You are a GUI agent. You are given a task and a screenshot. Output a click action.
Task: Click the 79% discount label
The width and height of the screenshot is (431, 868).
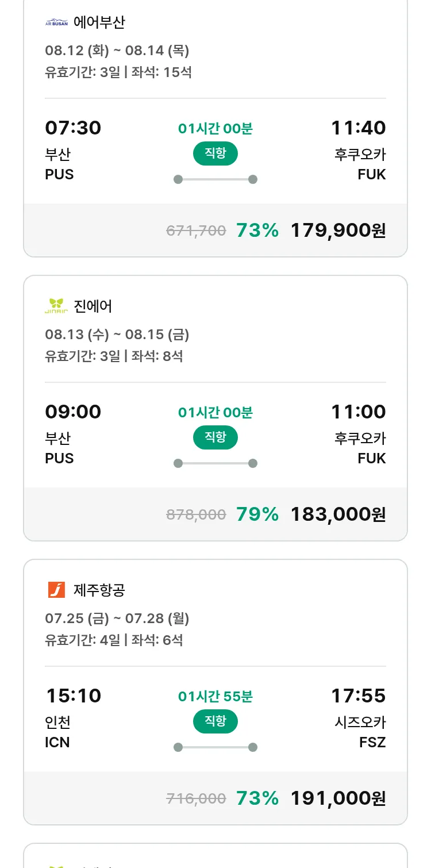(257, 514)
